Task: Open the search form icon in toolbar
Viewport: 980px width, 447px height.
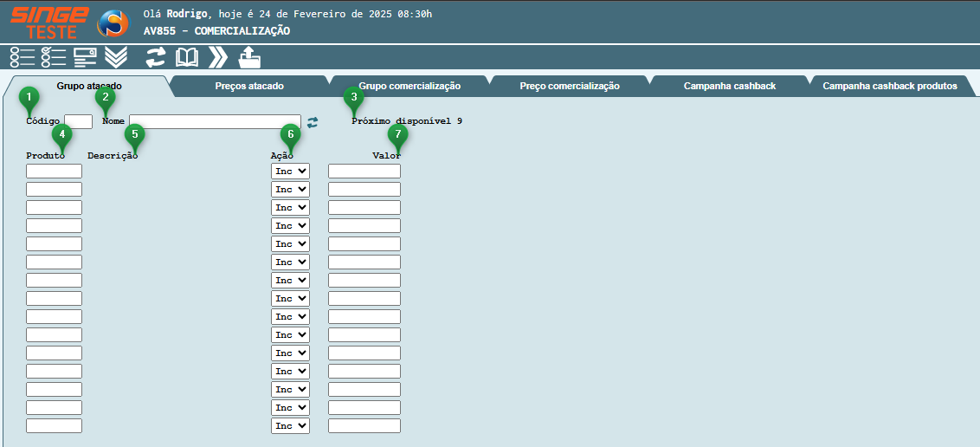Action: click(85, 58)
